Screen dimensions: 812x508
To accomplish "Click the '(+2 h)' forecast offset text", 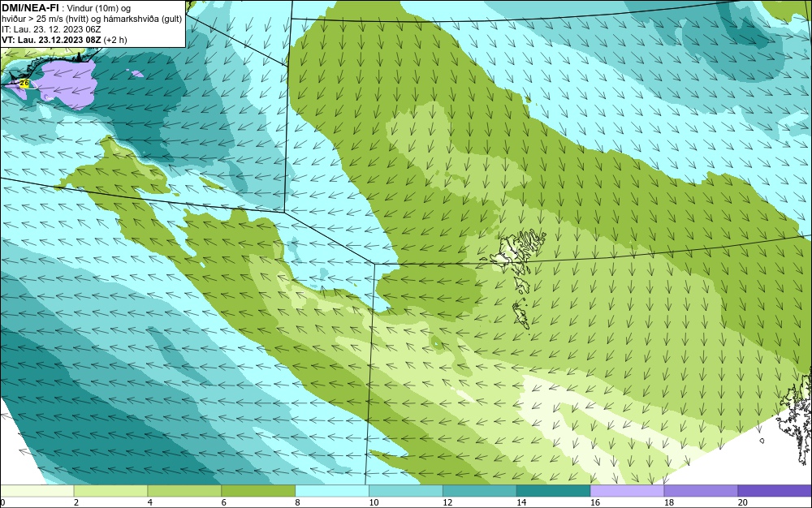I will click(x=115, y=40).
